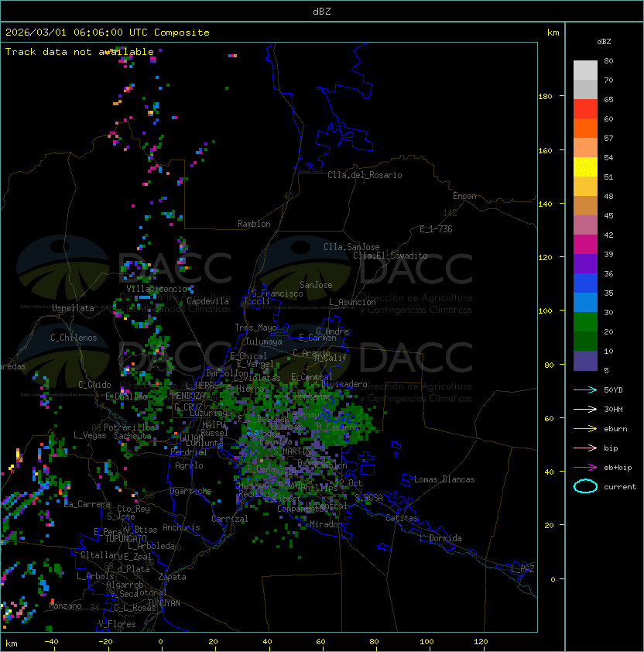Viewport: 644px width, 652px height.
Task: Click the 'km' label at top right
Action: (553, 33)
